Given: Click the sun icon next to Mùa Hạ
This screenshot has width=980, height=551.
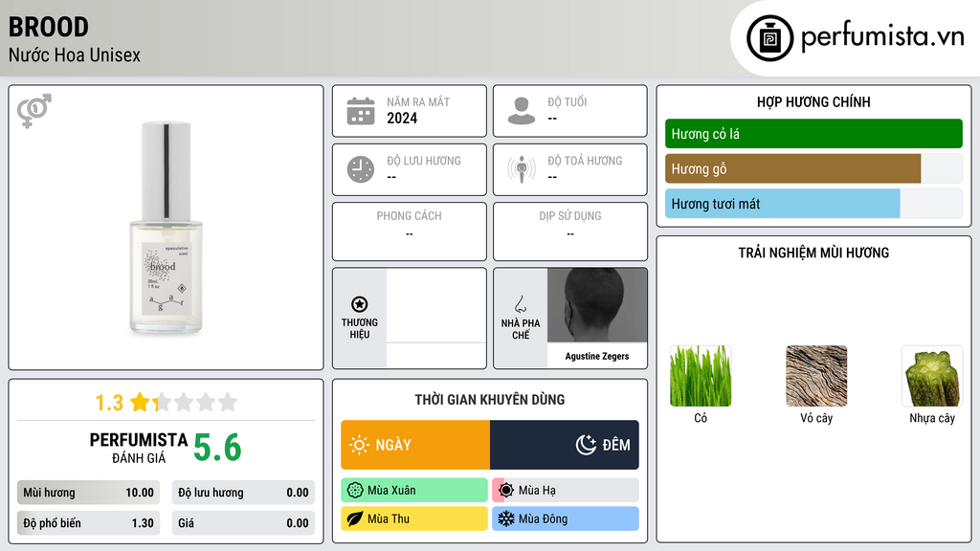Looking at the screenshot, I should point(506,491).
